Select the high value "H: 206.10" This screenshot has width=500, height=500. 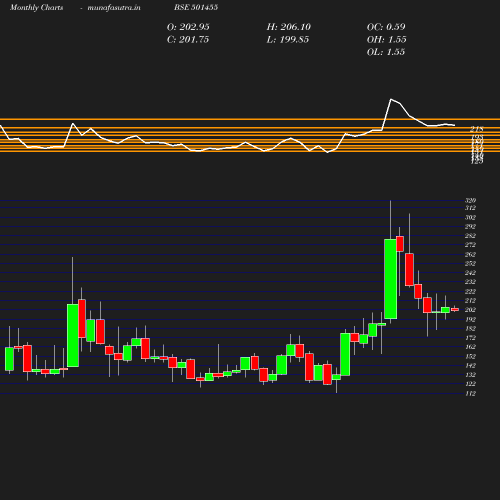click(x=289, y=27)
